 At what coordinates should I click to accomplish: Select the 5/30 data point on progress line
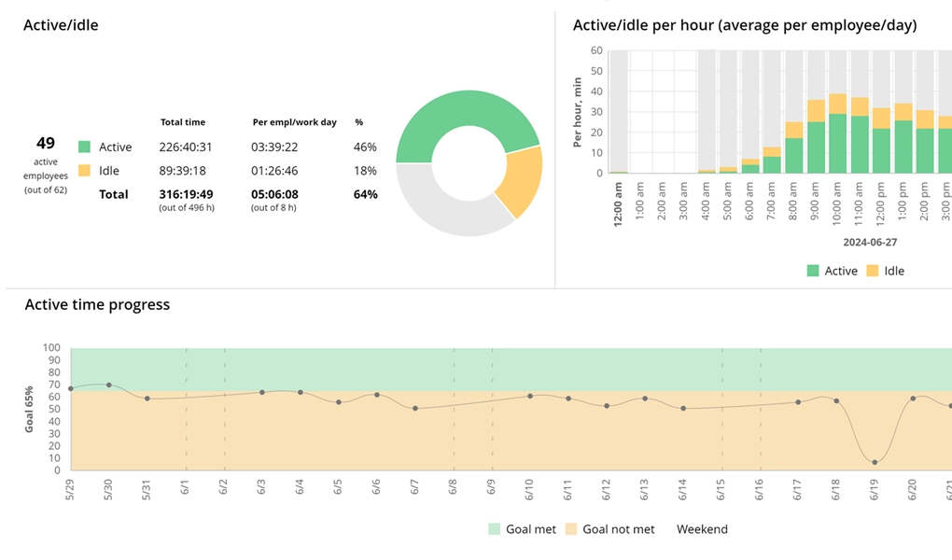[109, 385]
